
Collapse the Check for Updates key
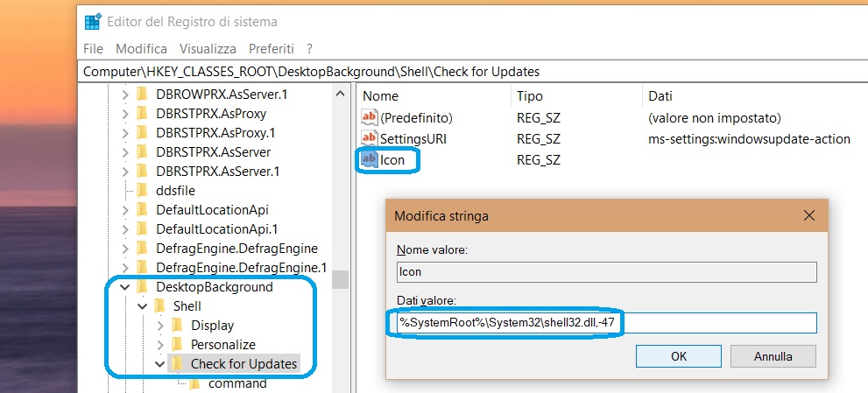[160, 364]
